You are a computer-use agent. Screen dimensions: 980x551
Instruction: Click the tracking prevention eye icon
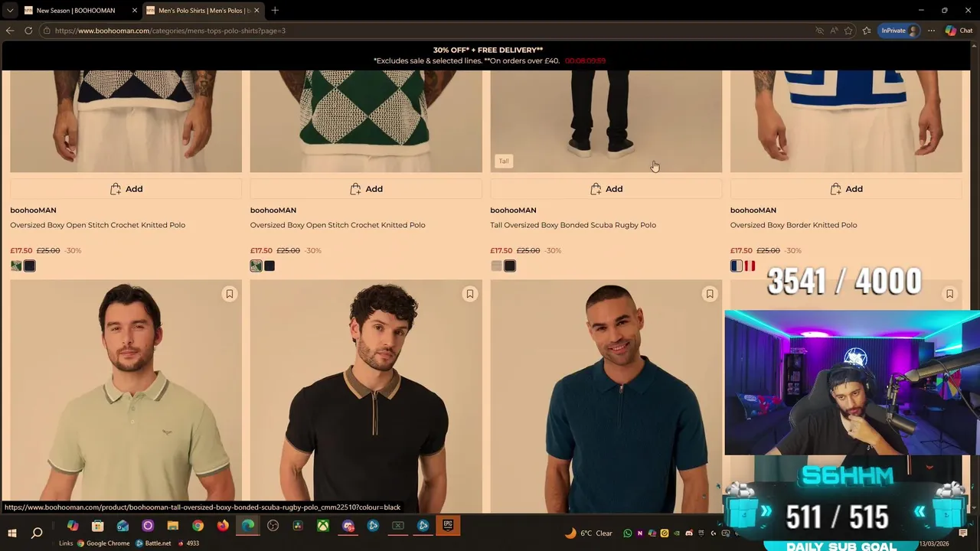tap(819, 31)
